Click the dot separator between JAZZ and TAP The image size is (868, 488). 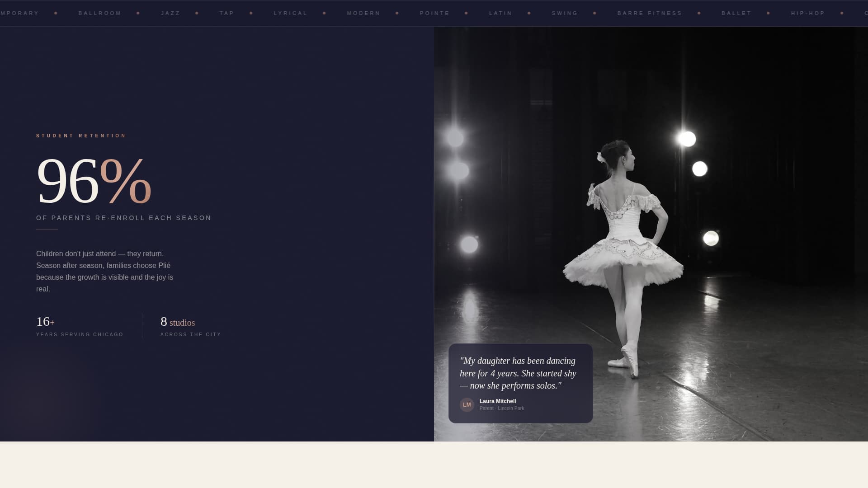tap(197, 13)
